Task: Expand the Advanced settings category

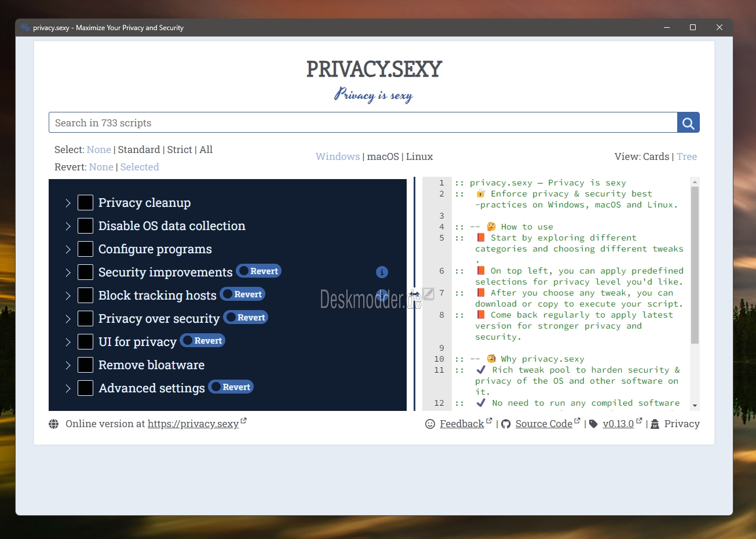Action: (x=67, y=387)
